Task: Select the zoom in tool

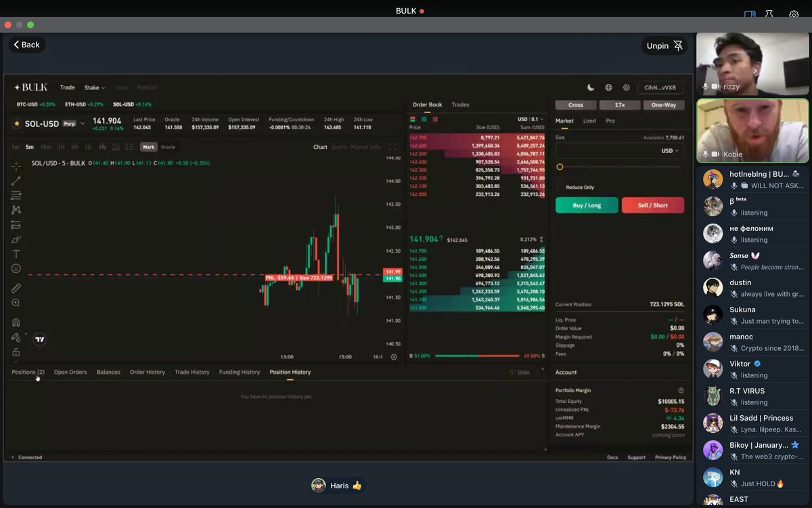Action: (16, 303)
